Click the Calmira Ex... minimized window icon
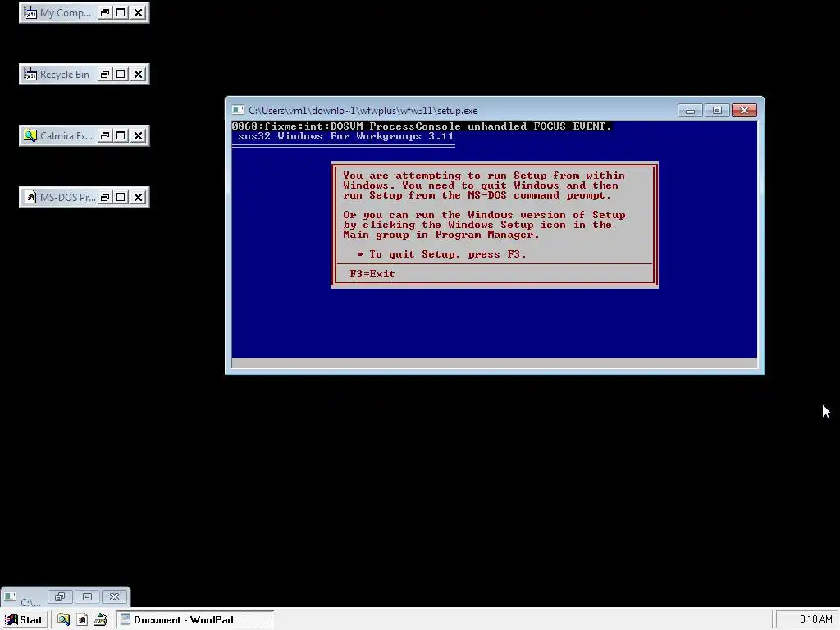Screen dimensions: 840x630 pos(30,136)
